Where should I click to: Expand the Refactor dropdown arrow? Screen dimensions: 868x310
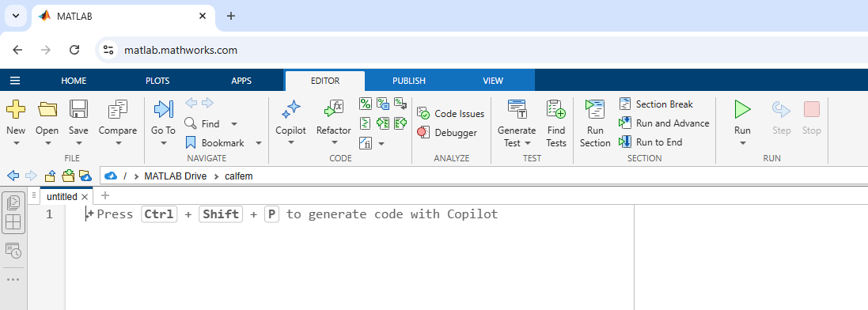334,143
